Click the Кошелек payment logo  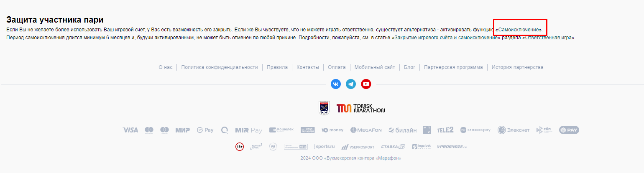point(281,130)
